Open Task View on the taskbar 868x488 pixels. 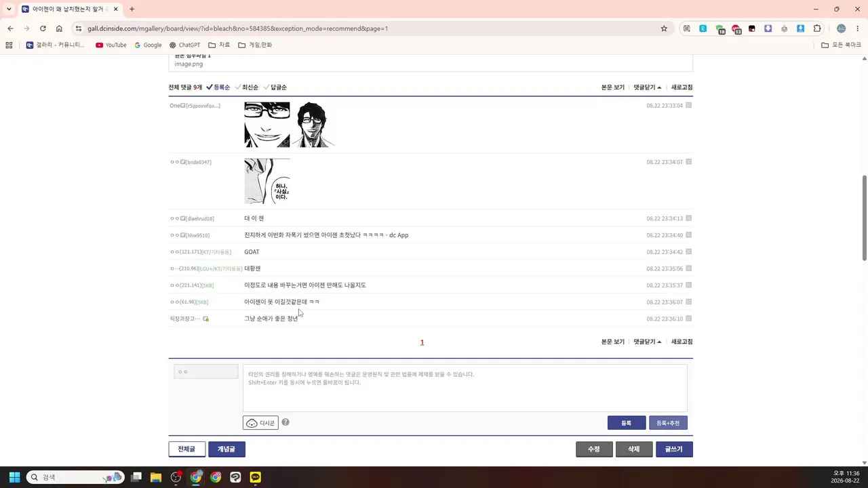(136, 477)
